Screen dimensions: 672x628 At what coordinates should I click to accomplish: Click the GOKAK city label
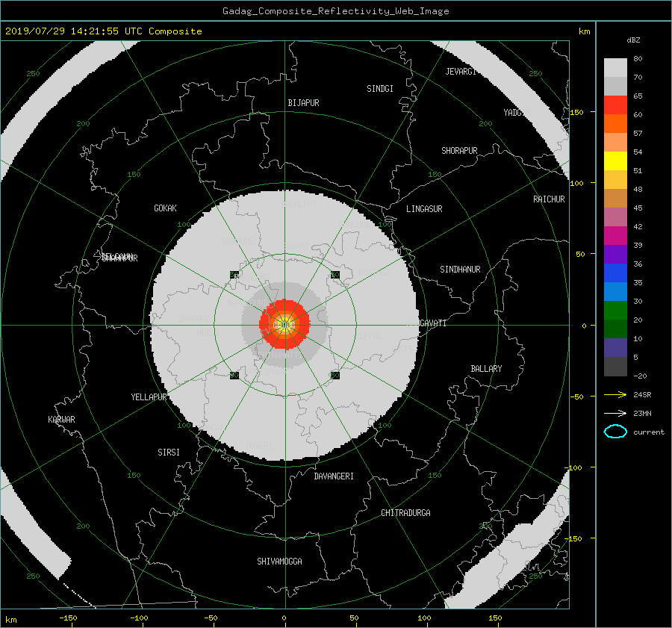[x=166, y=208]
